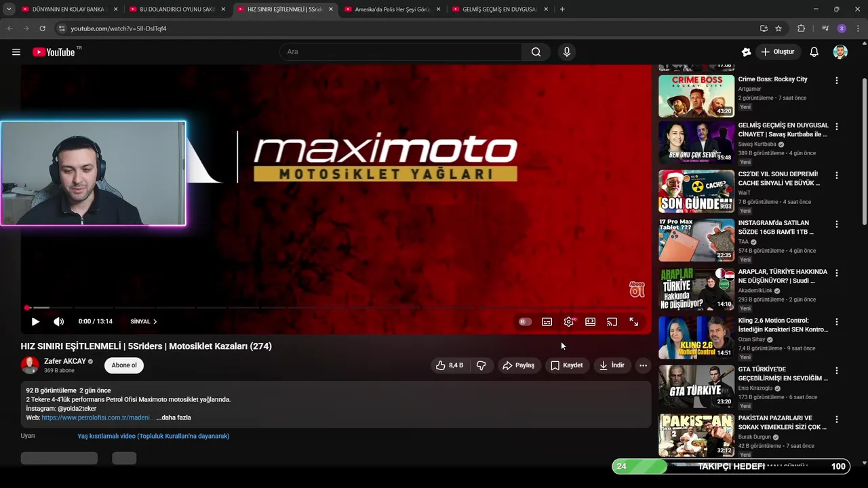Download the video with İndir
The width and height of the screenshot is (868, 488).
[x=612, y=365]
